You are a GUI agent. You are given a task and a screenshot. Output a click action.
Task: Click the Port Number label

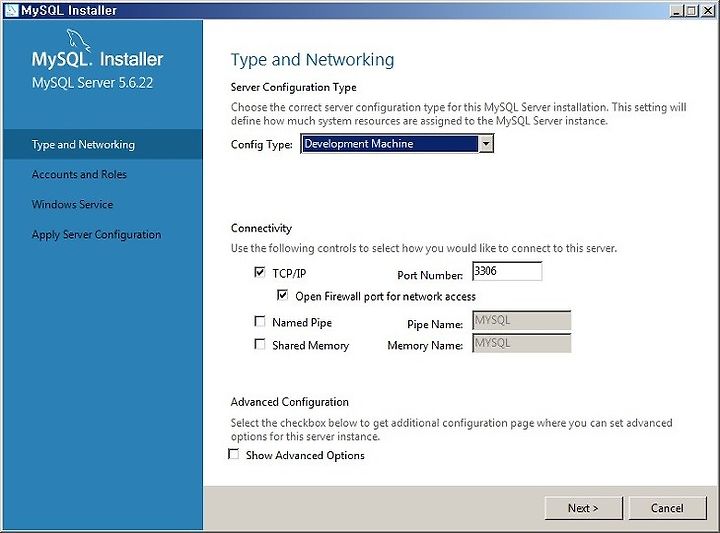pos(430,275)
